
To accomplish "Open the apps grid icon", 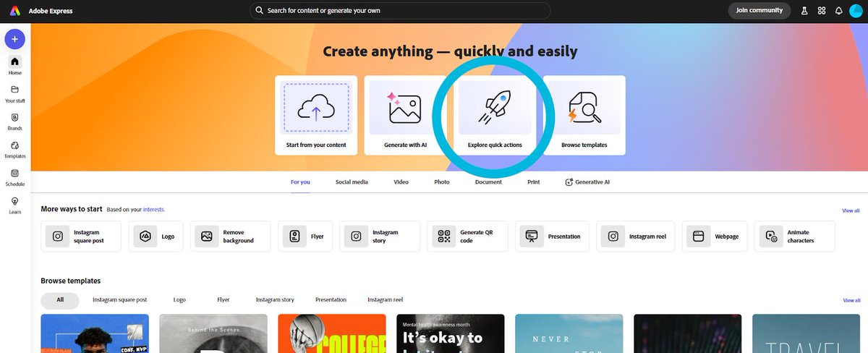I will tap(822, 11).
